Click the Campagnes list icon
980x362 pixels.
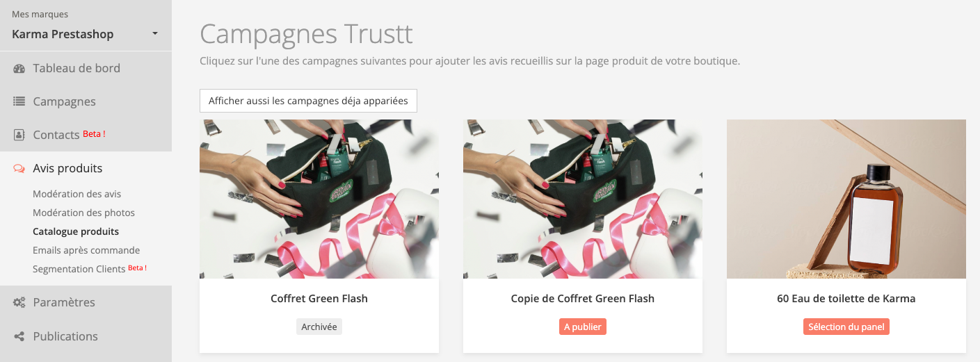point(19,101)
